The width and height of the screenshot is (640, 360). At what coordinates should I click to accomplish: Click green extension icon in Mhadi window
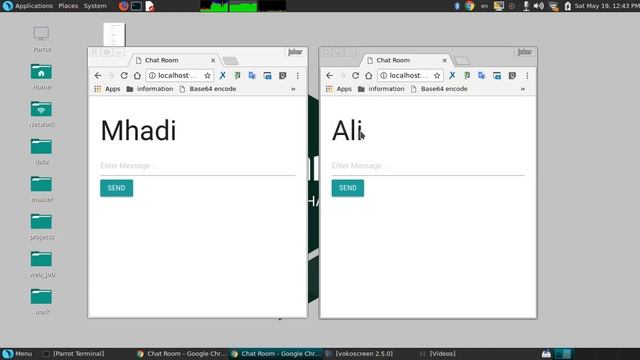(x=237, y=76)
